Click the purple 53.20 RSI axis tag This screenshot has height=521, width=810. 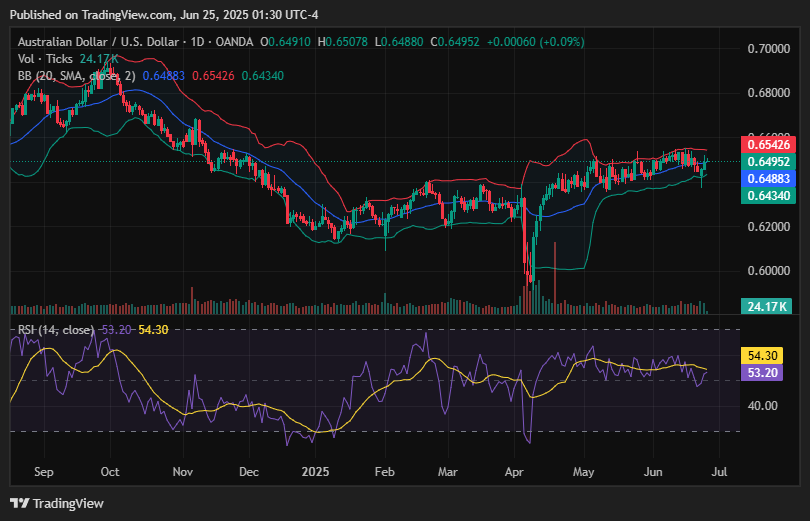pos(762,373)
